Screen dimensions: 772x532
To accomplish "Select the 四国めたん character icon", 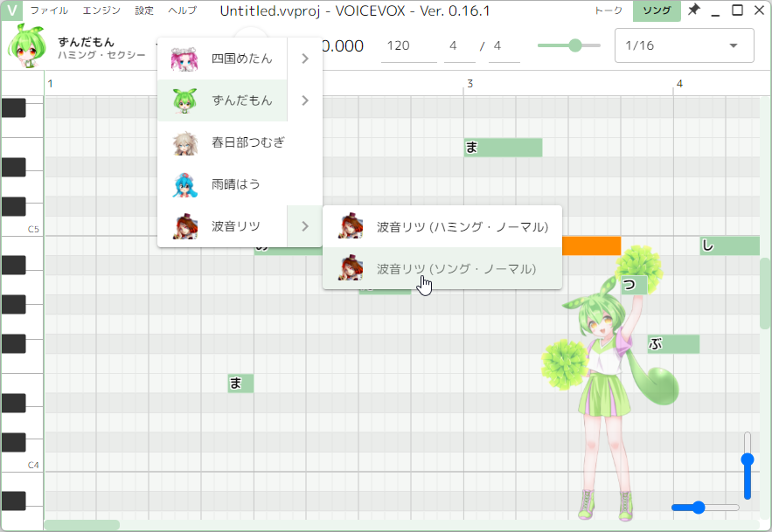I will pos(184,58).
